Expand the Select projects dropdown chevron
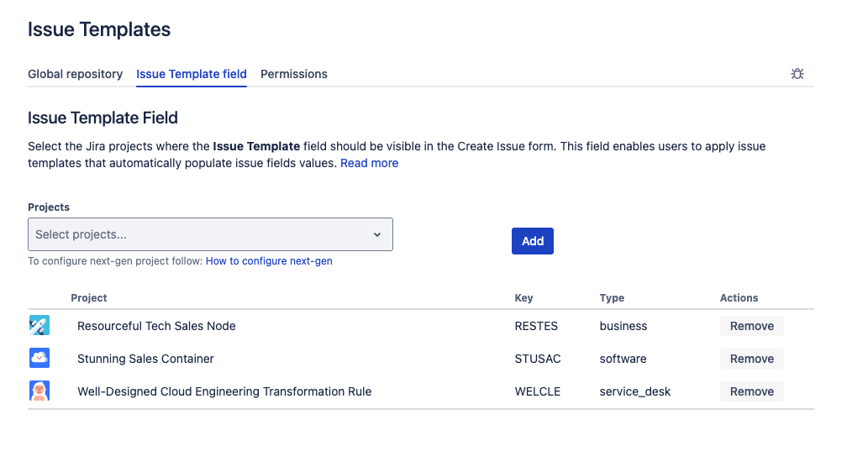Screen dimensions: 868x467 point(377,234)
